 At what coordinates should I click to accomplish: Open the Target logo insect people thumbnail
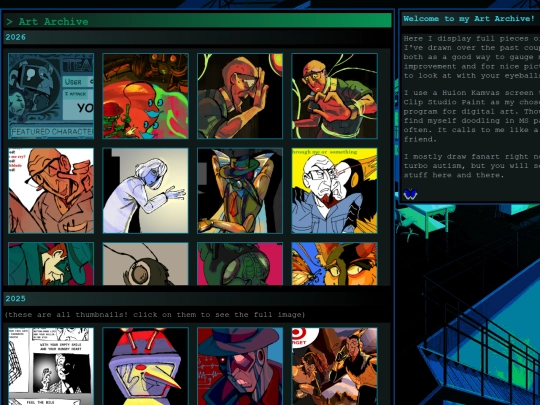point(334,366)
